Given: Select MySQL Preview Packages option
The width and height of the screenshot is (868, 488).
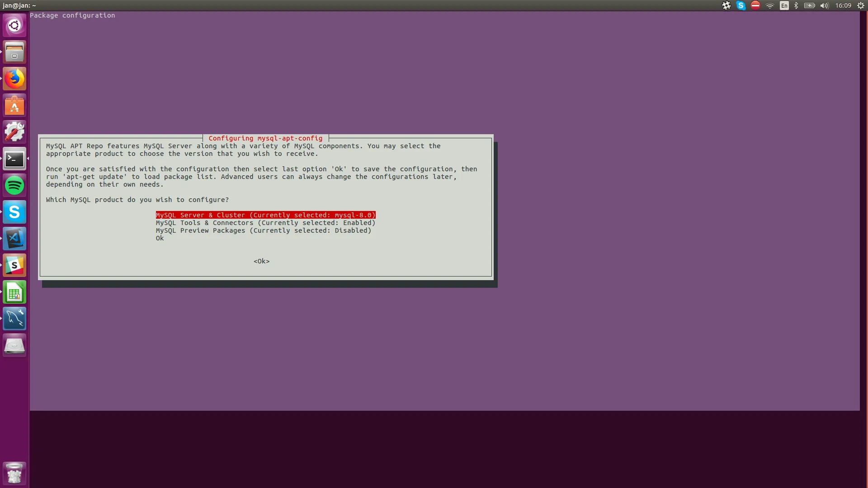Looking at the screenshot, I should [x=263, y=230].
